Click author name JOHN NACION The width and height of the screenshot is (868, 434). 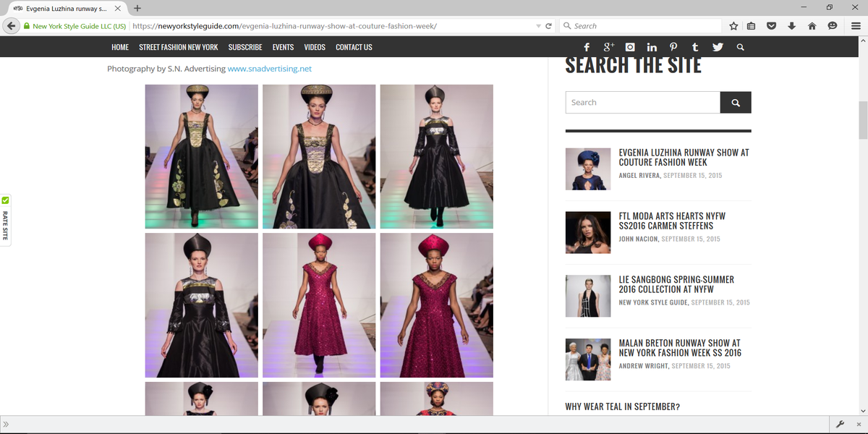click(639, 239)
